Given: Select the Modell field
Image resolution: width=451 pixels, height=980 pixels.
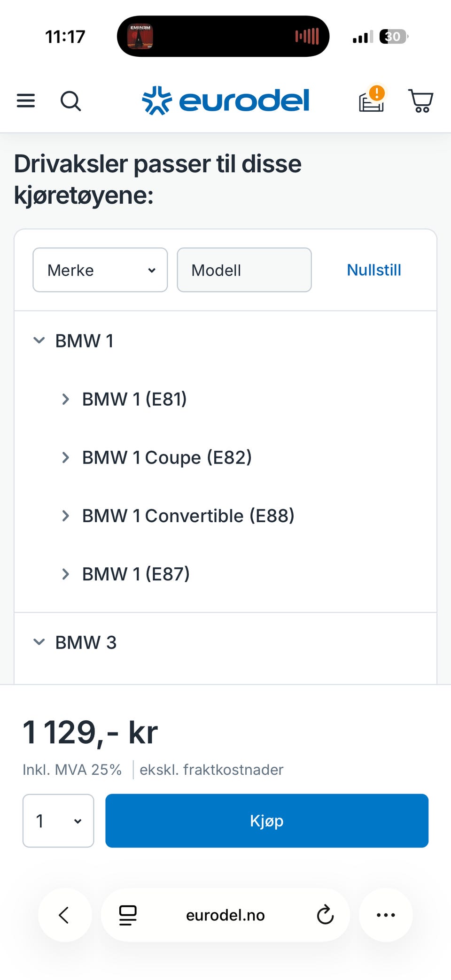Looking at the screenshot, I should (x=244, y=270).
